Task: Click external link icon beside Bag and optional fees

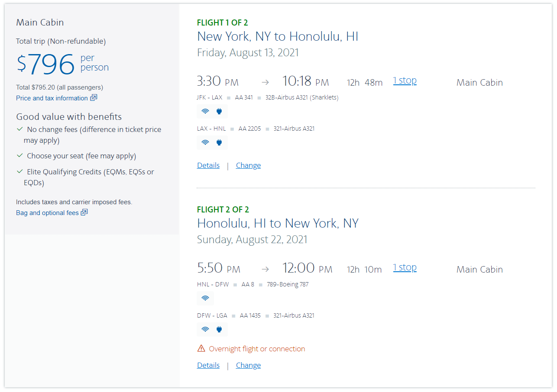Action: coord(84,212)
